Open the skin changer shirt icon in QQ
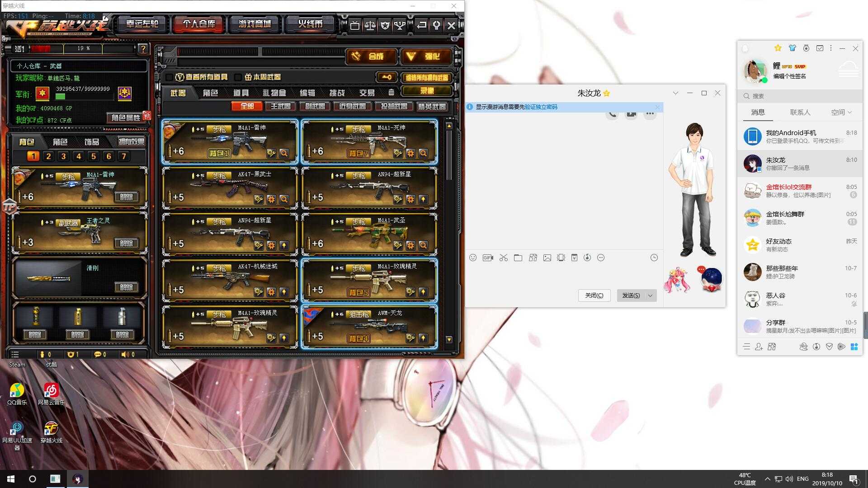This screenshot has width=868, height=488. pos(792,48)
